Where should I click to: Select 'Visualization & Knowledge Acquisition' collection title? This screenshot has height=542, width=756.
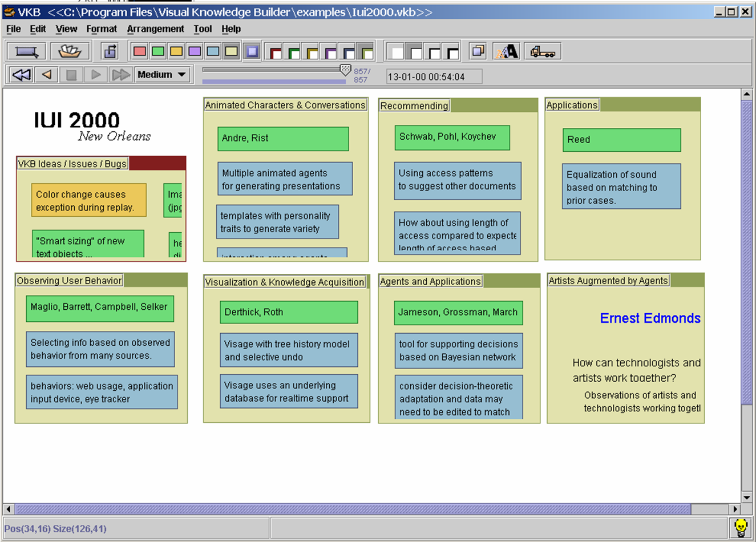point(285,282)
